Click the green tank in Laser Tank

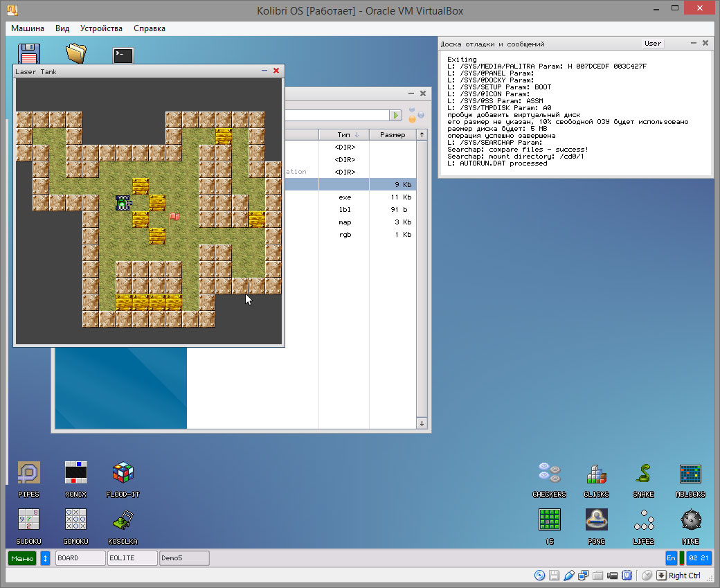tap(123, 203)
